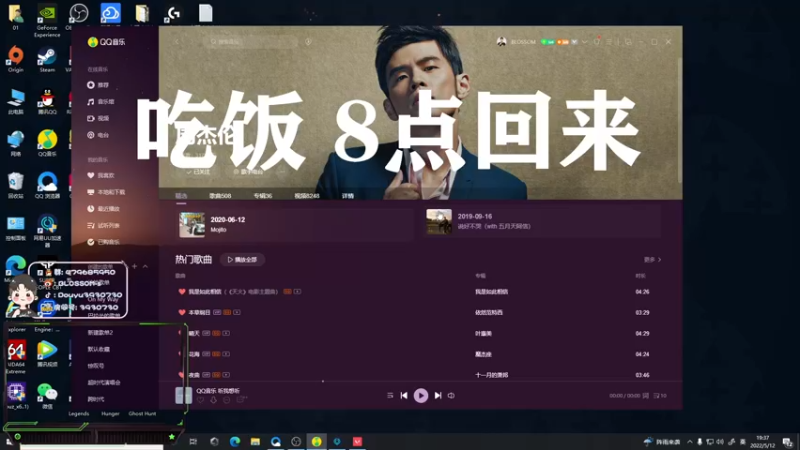Click the playback progress bar
The image size is (800, 450).
click(x=420, y=381)
